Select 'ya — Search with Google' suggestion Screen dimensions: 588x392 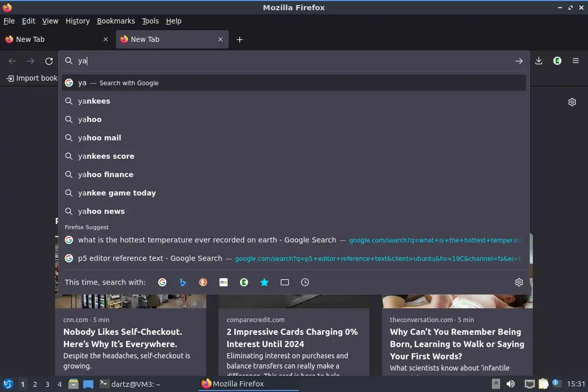point(293,83)
